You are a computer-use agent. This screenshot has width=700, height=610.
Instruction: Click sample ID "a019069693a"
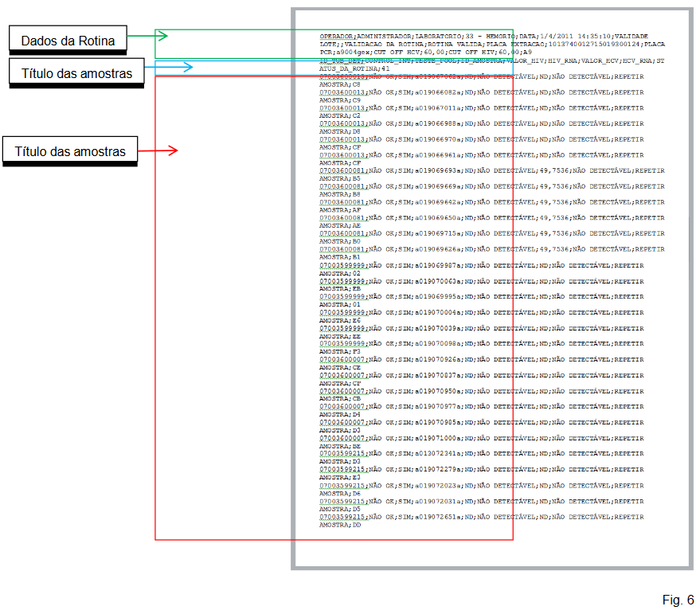pos(438,170)
